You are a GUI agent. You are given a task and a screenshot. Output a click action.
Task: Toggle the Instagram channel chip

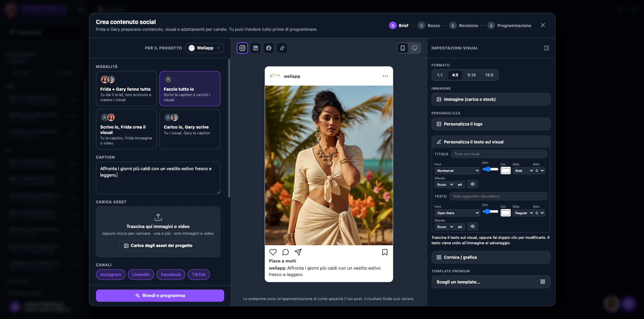click(x=111, y=275)
